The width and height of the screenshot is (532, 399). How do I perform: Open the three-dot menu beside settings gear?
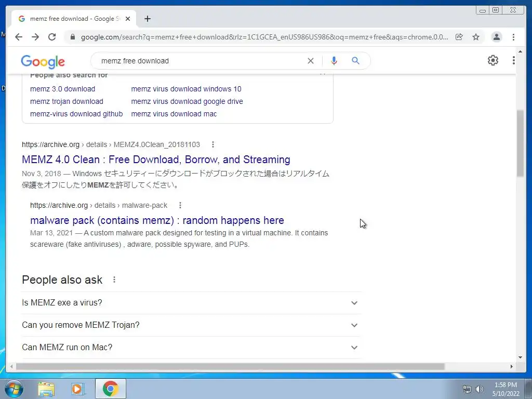514,60
